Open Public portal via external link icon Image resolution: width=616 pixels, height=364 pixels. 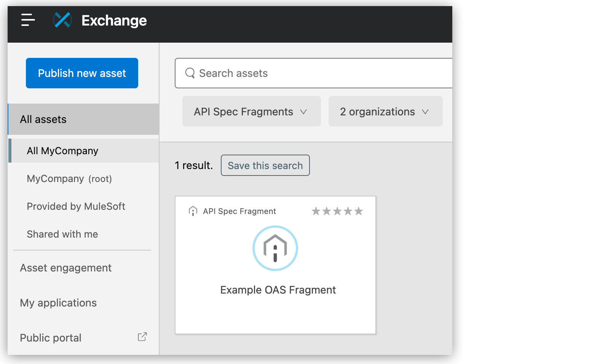click(142, 337)
